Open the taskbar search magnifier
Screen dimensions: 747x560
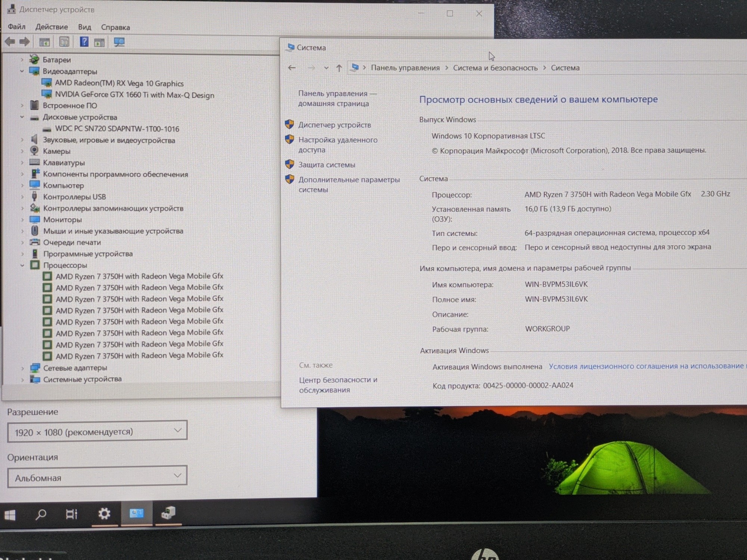click(40, 515)
